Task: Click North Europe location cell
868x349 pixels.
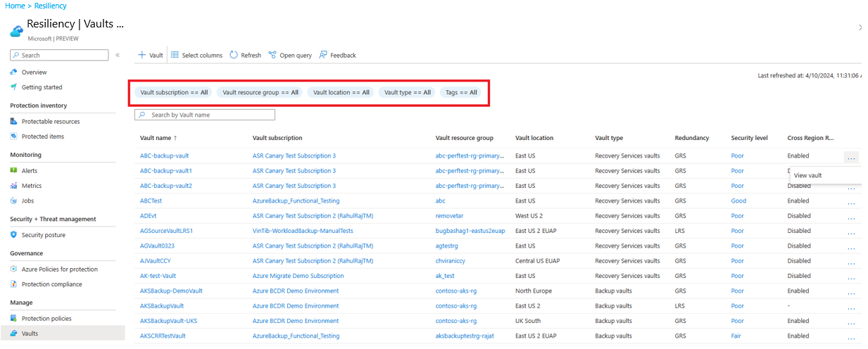Action: tap(533, 291)
